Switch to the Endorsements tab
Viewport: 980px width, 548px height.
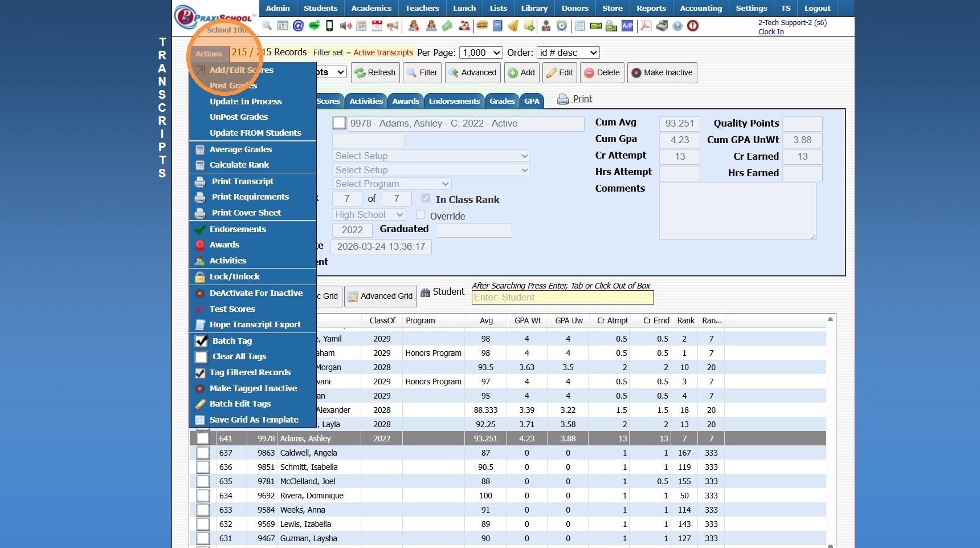(x=454, y=102)
